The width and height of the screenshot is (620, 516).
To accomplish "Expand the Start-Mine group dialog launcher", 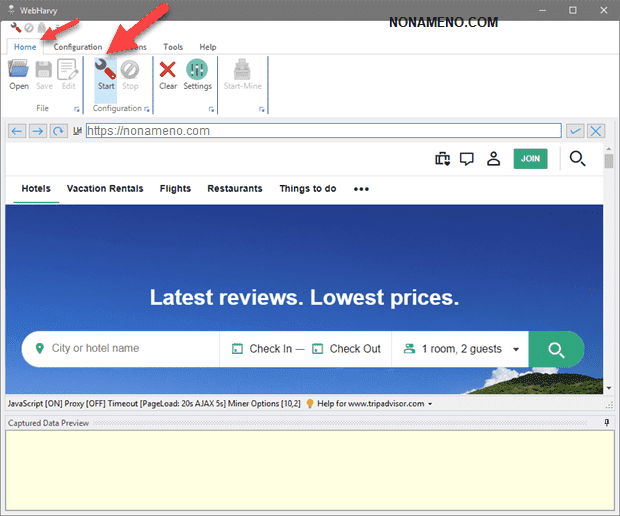I will [x=262, y=110].
